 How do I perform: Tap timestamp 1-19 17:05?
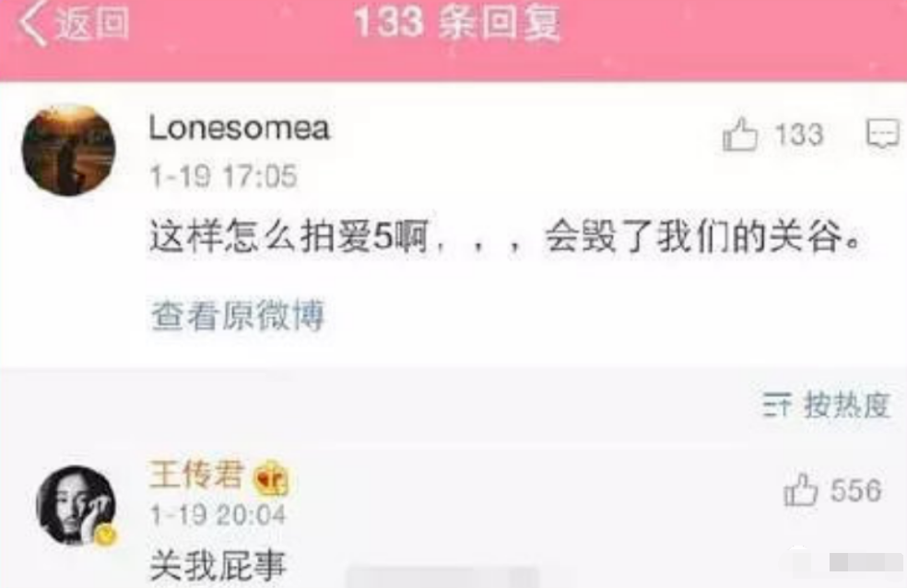tap(223, 176)
